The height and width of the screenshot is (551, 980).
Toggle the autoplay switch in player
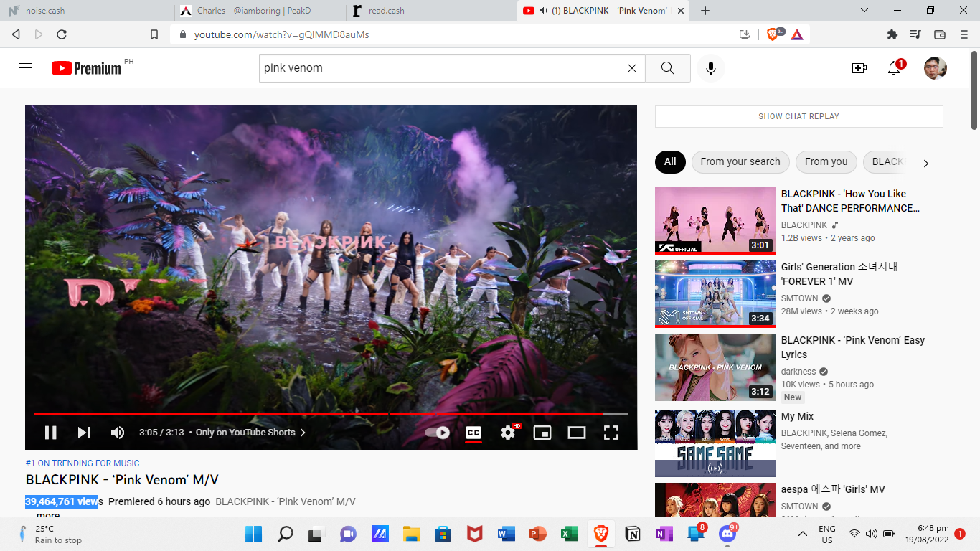(437, 433)
